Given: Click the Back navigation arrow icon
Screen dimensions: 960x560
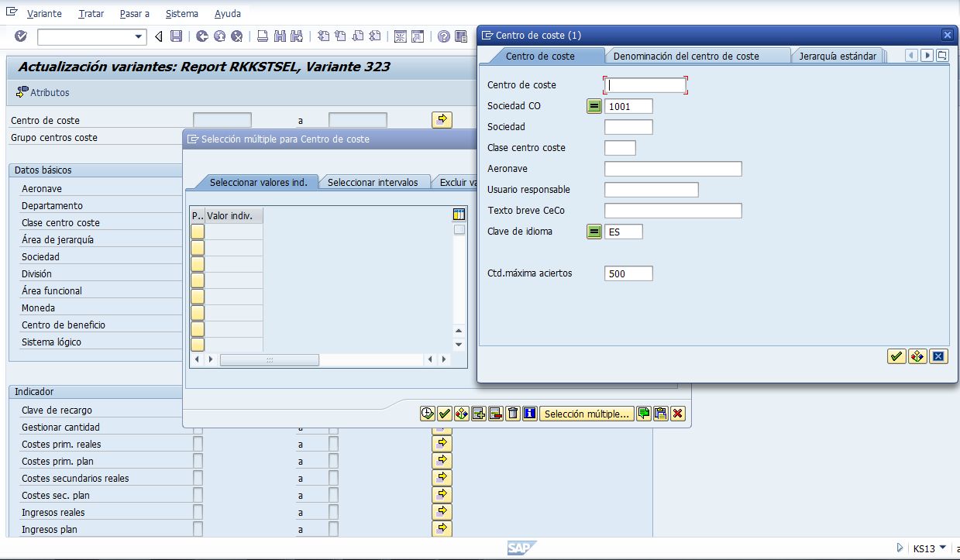Looking at the screenshot, I should click(x=201, y=36).
